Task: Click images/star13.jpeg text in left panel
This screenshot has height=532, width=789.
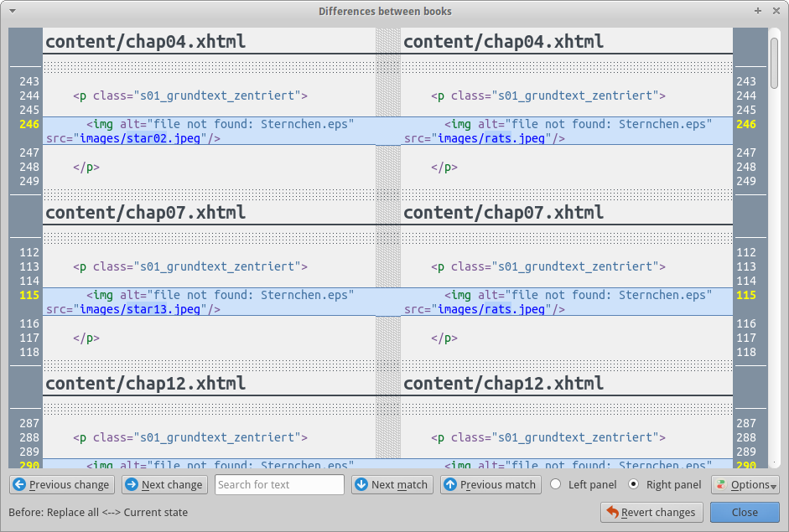Action: [140, 309]
